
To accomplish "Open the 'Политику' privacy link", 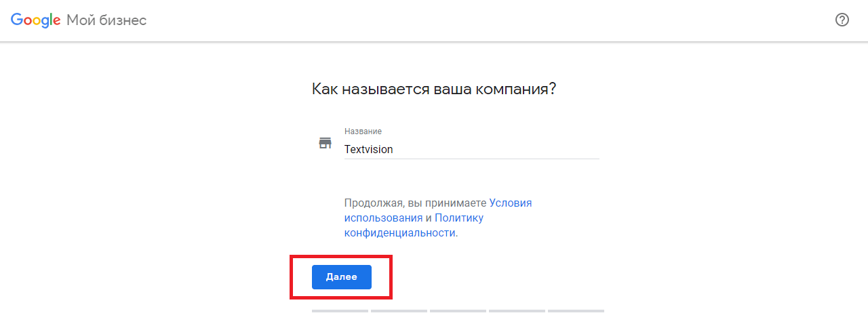I will (459, 218).
